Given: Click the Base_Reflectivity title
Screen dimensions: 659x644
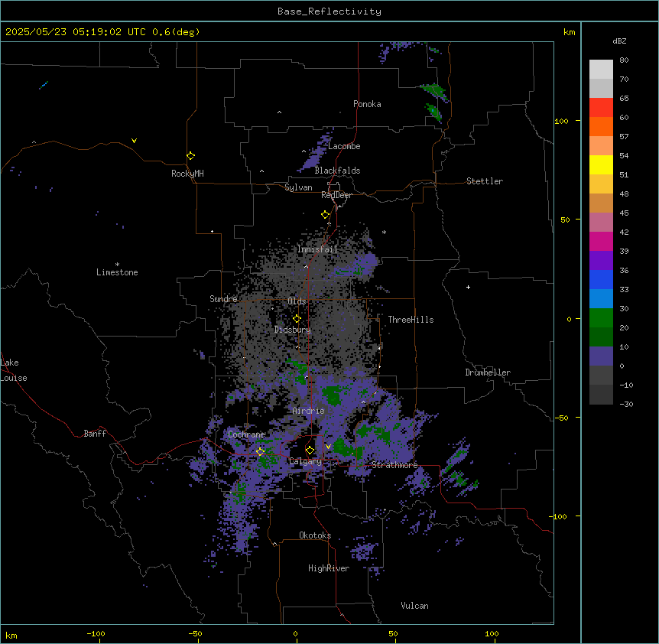Looking at the screenshot, I should (329, 11).
